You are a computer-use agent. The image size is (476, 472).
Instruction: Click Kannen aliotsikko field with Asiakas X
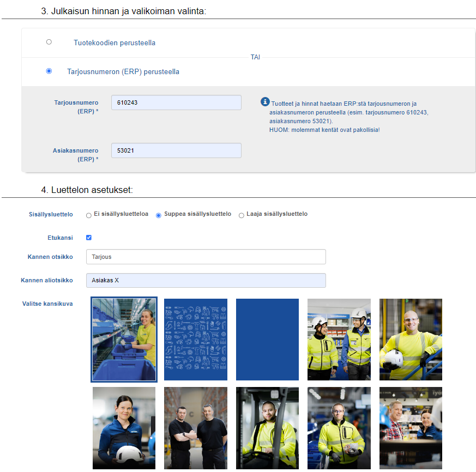click(x=206, y=281)
